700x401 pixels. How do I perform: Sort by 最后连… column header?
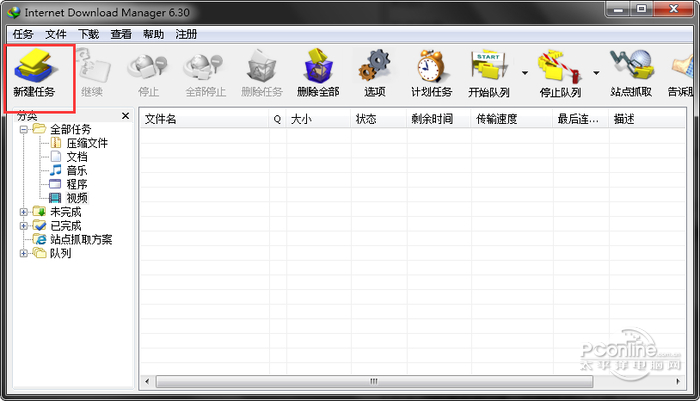[x=581, y=119]
